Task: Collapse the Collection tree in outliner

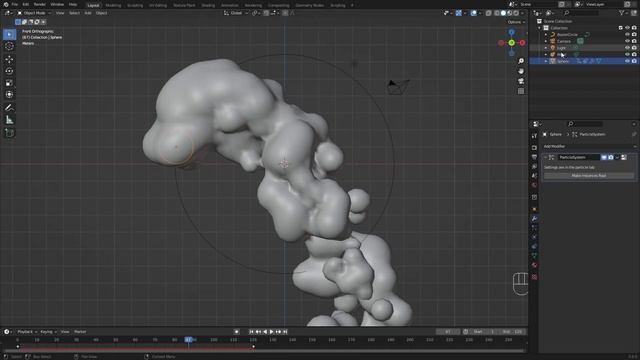Action: pyautogui.click(x=540, y=28)
